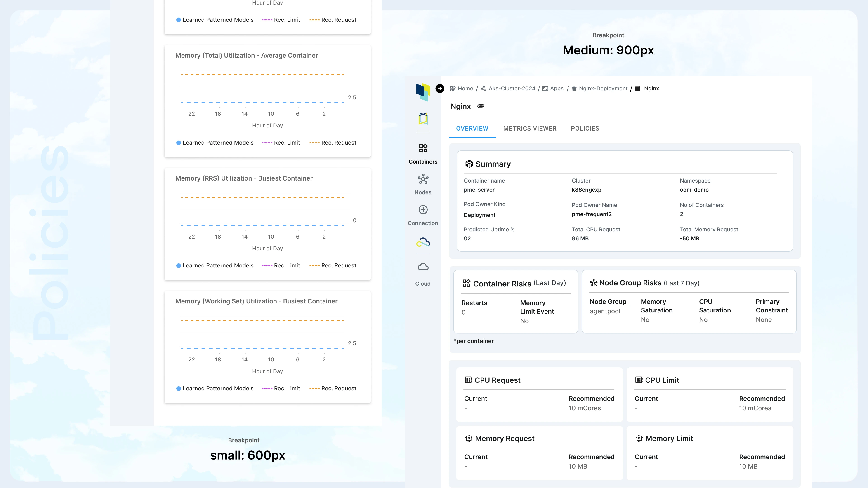Open Aks-Cluster-2024 breadcrumb link
Viewport: 868px width, 488px height.
point(512,88)
